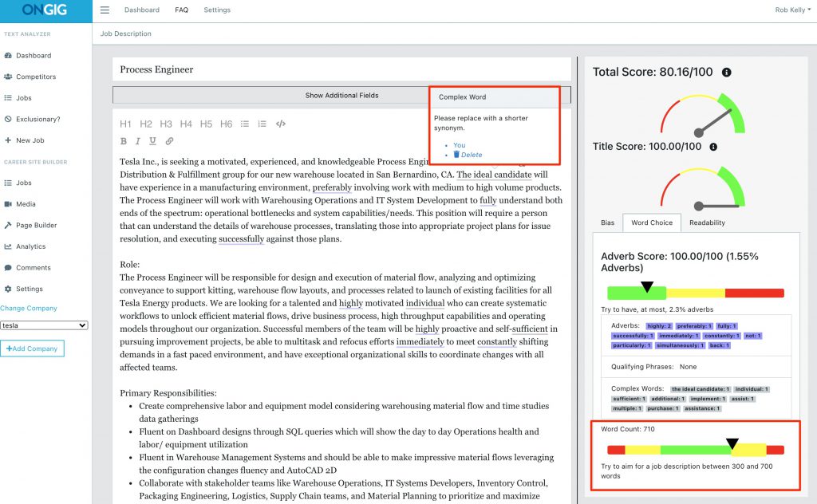
Task: Apply H2 heading format
Action: coord(146,124)
